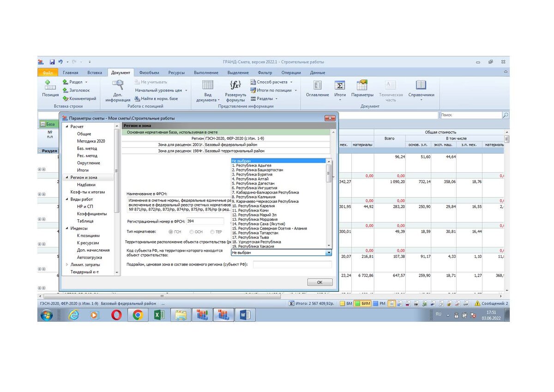554x392 pixels.
Task: Open the Windows Start menu
Action: coord(47,315)
